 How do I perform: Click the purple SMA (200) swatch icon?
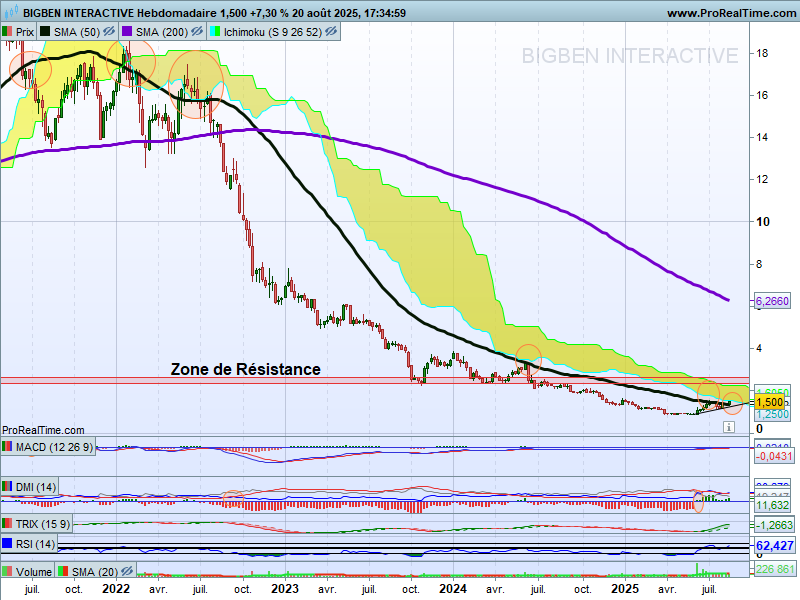pos(127,30)
